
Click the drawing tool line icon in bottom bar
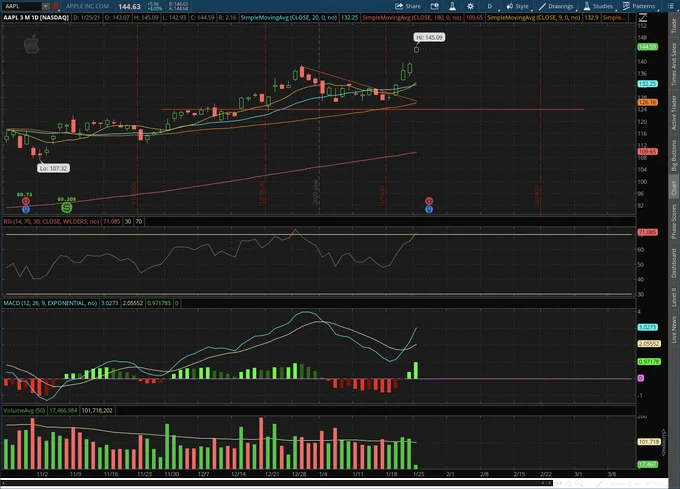coord(600,483)
